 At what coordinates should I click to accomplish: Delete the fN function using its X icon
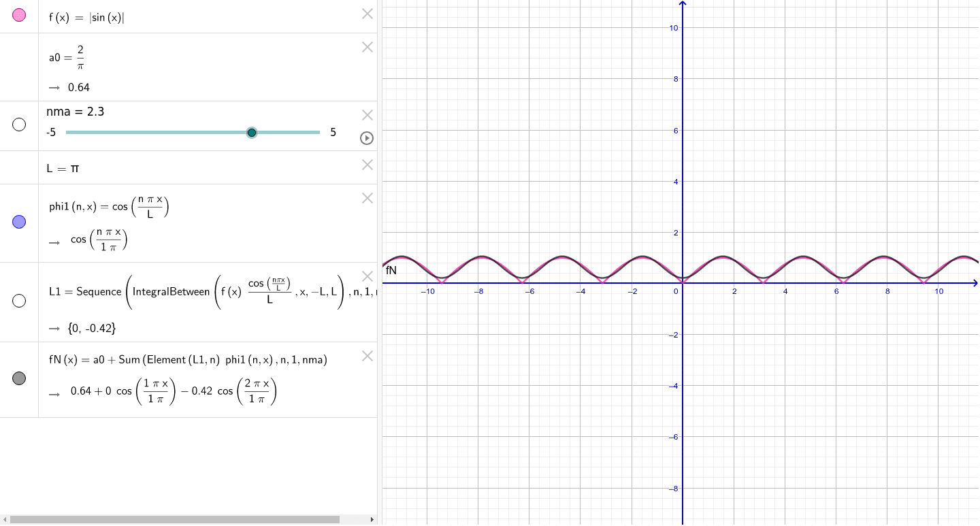tap(367, 356)
